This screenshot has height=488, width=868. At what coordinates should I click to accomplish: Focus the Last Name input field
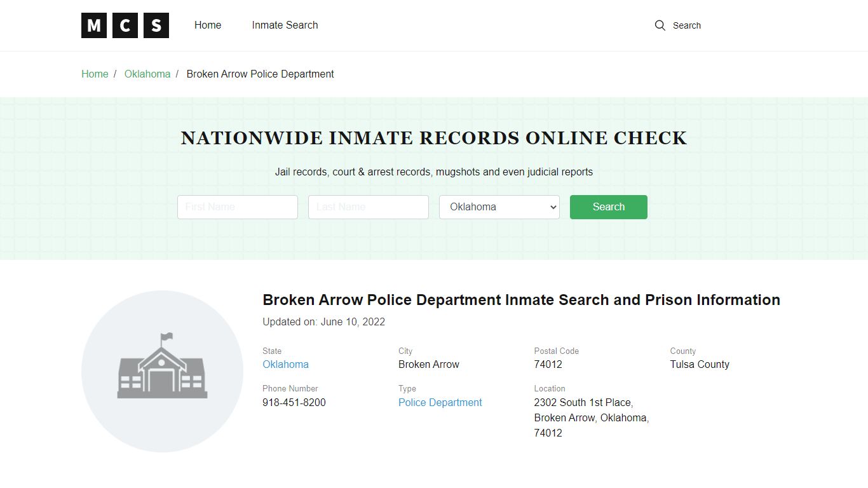click(x=369, y=207)
